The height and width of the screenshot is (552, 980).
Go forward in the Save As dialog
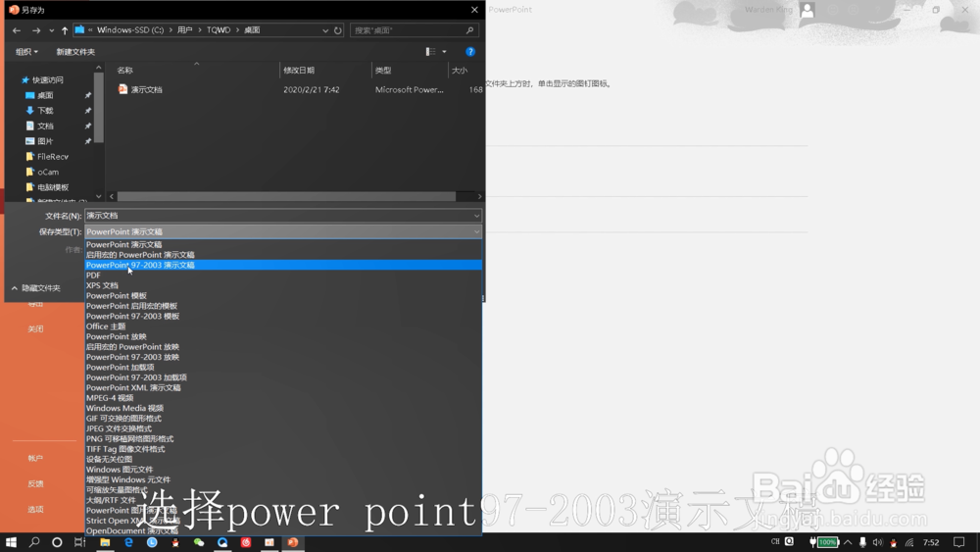[x=36, y=30]
